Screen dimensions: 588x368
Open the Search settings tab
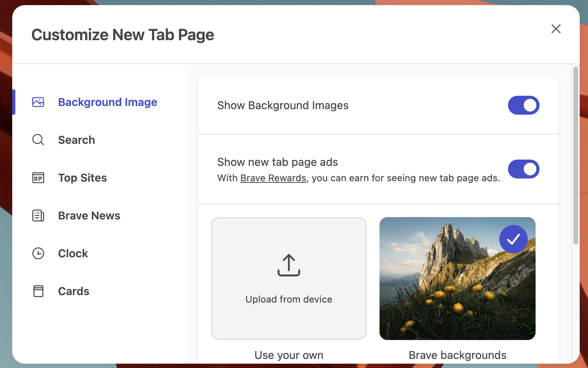(x=76, y=140)
